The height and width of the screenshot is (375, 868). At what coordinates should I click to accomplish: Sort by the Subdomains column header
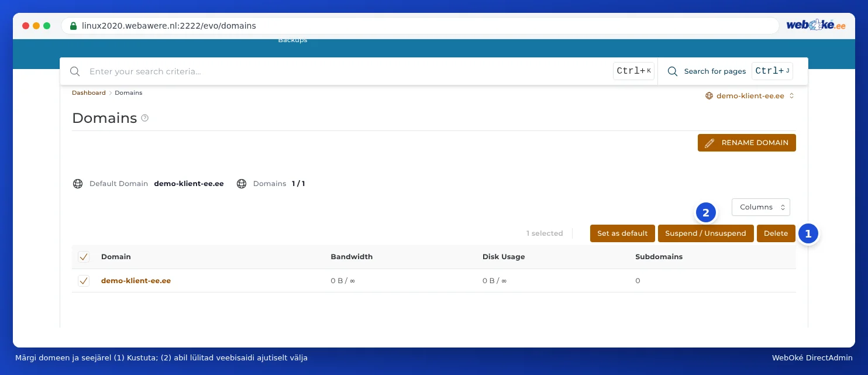click(659, 257)
